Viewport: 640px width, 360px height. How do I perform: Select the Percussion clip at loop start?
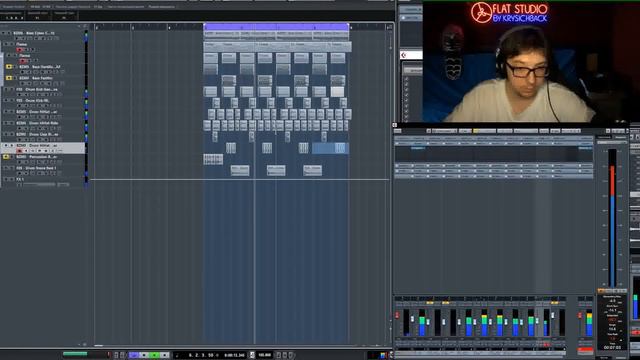(x=213, y=159)
